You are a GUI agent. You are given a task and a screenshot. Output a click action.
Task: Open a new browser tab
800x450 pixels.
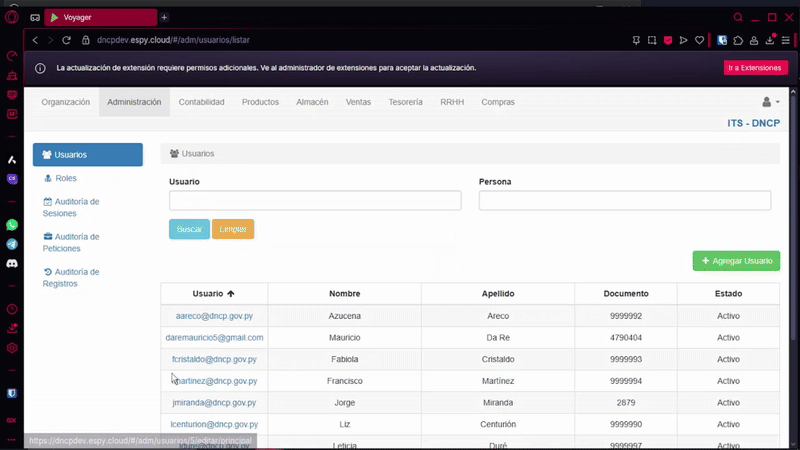[x=164, y=17]
